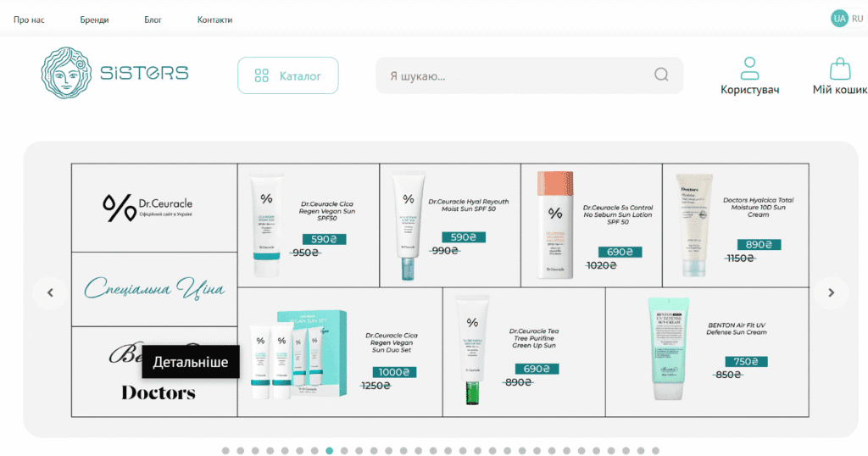This screenshot has height=456, width=868.
Task: Click the 1000₴ price tag
Action: [x=394, y=372]
